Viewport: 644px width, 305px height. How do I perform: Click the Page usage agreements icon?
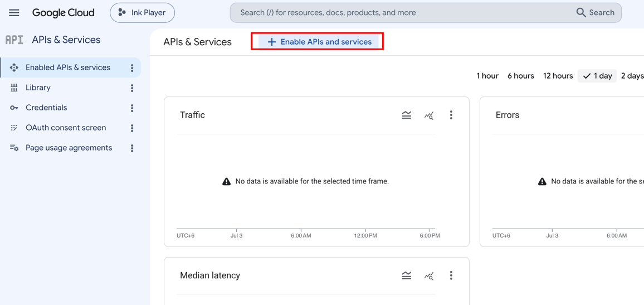point(14,148)
